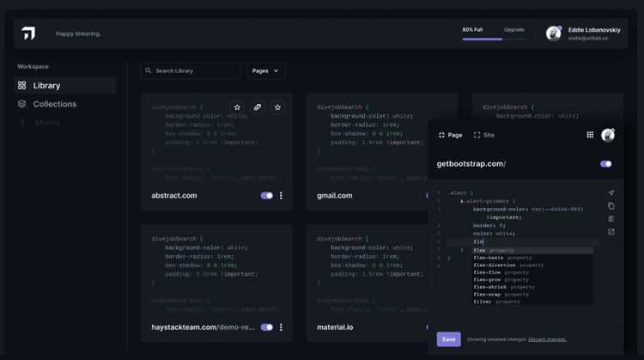Open the material.io card title
Image resolution: width=644 pixels, height=360 pixels.
click(335, 327)
